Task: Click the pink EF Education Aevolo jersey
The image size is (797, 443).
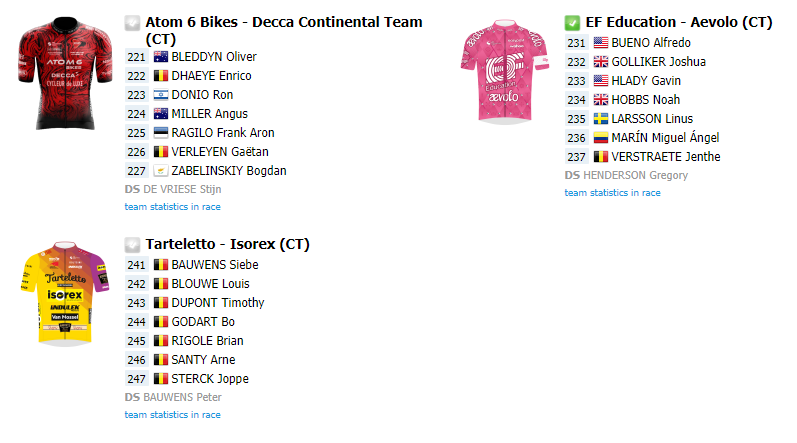Action: tap(505, 72)
